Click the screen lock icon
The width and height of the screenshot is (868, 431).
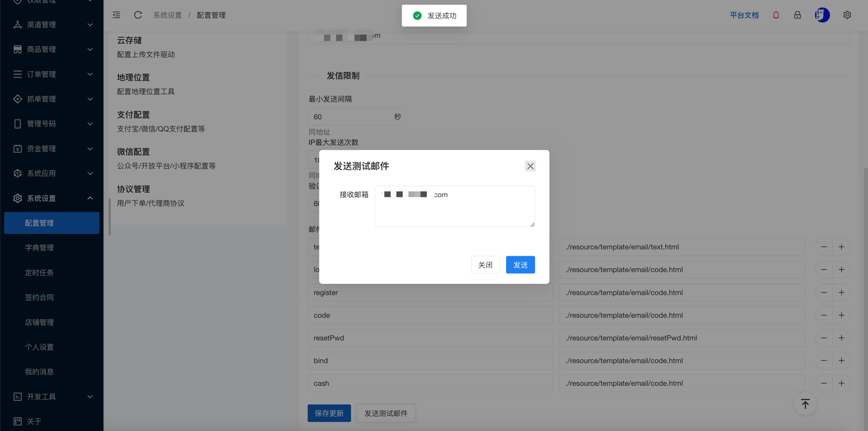point(797,15)
